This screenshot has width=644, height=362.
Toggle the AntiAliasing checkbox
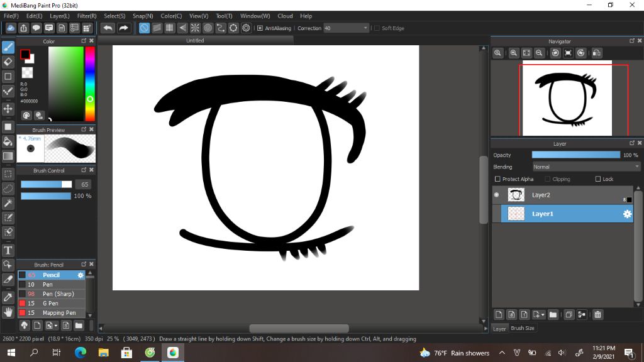(x=260, y=28)
